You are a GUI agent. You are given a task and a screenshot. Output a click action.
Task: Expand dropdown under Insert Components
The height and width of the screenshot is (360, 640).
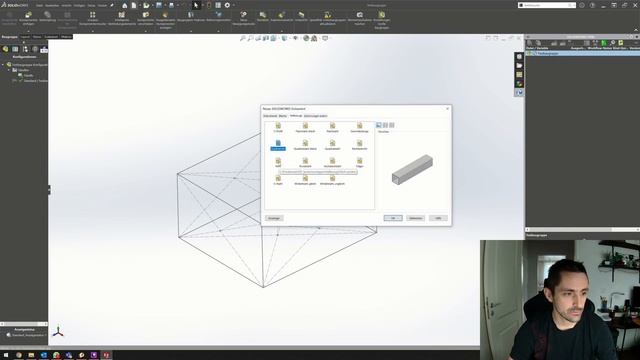(x=28, y=31)
